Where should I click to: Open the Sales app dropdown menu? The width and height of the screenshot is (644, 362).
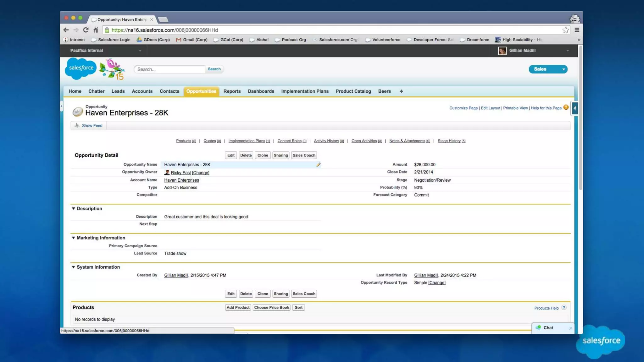click(563, 69)
